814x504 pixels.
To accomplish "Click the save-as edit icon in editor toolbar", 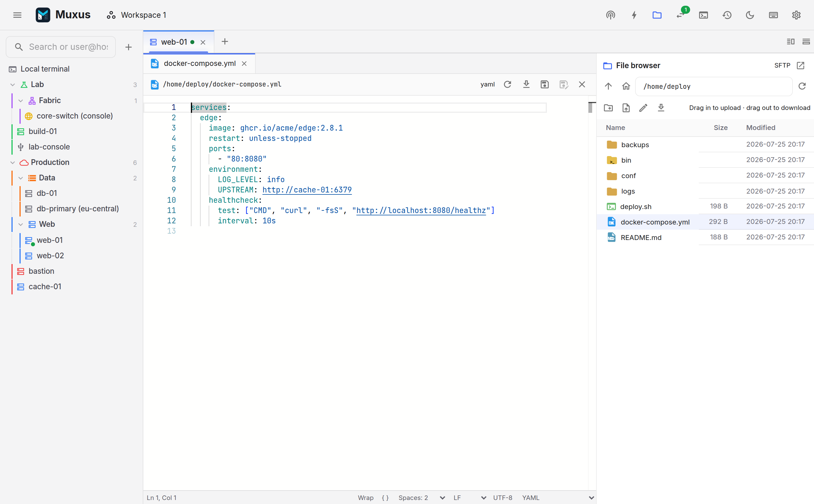I will [x=563, y=84].
